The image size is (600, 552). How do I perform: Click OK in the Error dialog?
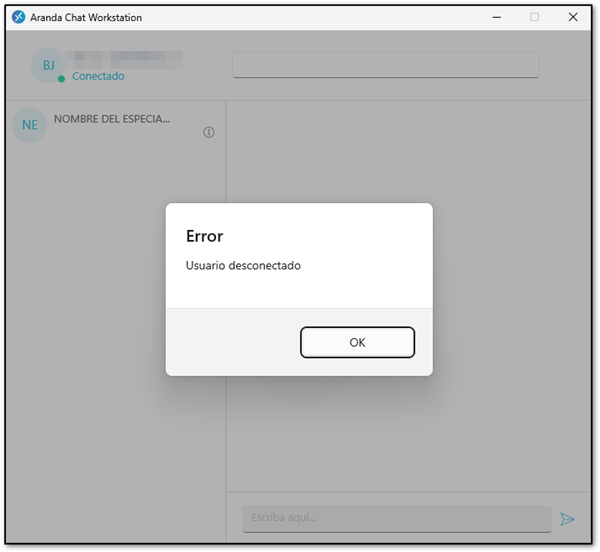[357, 342]
